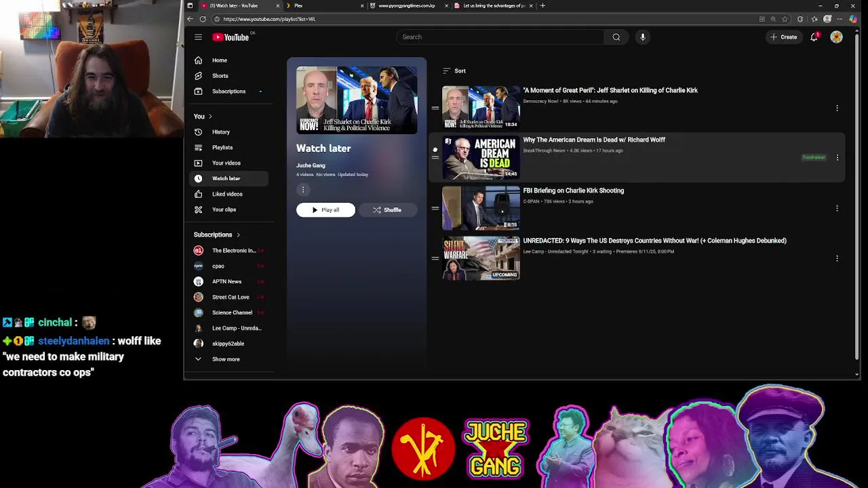Viewport: 868px width, 488px height.
Task: Open C-SPAN channel link
Action: [x=531, y=201]
